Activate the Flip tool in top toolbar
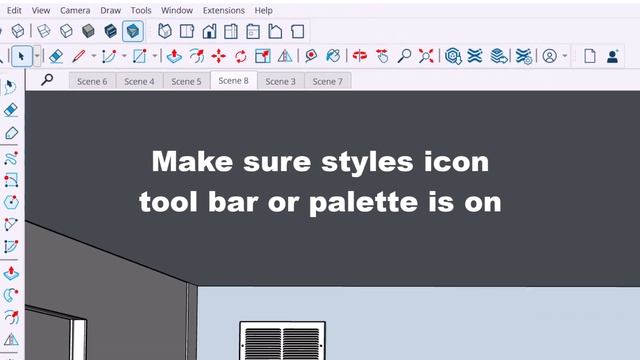The image size is (640, 360). pos(285,56)
